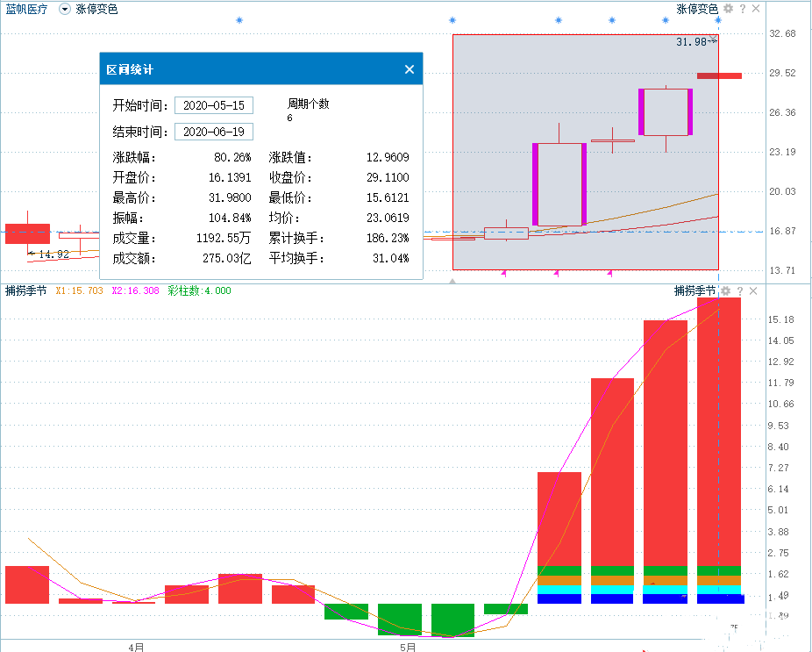Click the 31.98 high price label
The width and height of the screenshot is (812, 652).
tap(691, 42)
